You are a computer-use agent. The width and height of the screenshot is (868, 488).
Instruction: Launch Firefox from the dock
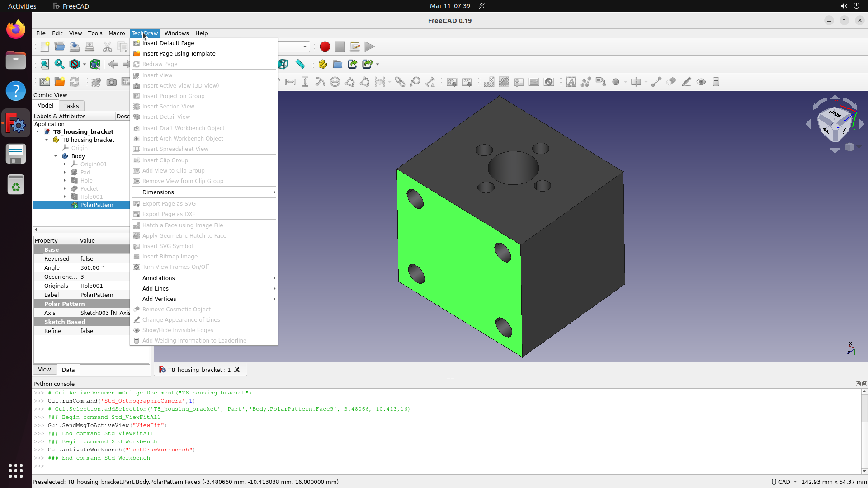[16, 29]
